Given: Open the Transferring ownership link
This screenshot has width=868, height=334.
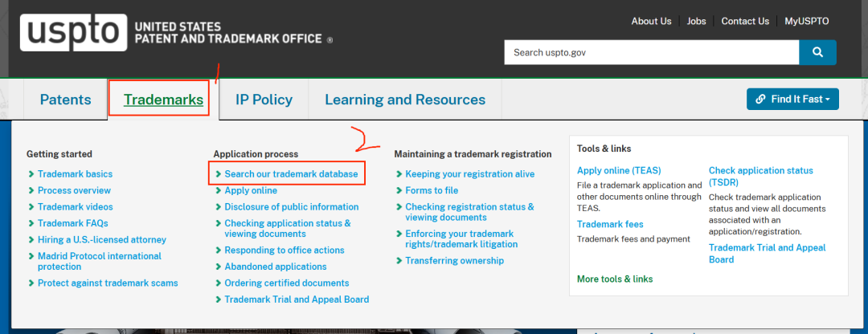Looking at the screenshot, I should [x=454, y=260].
